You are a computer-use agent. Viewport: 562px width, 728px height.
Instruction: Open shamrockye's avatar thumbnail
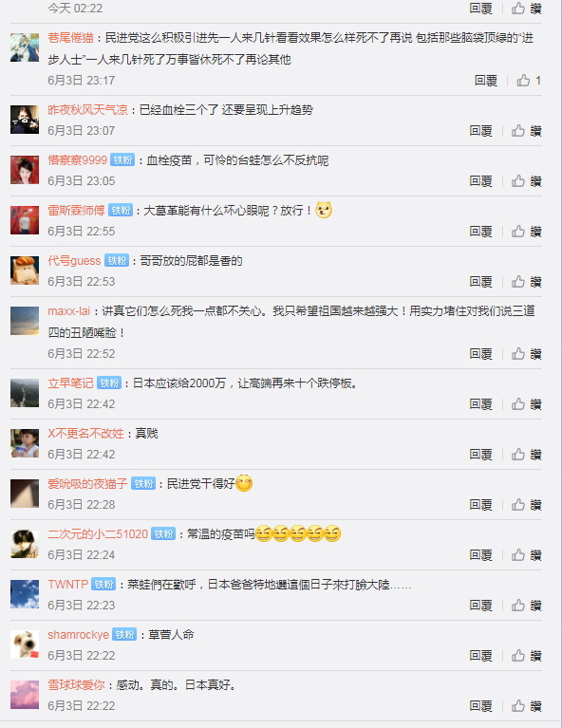pos(25,644)
